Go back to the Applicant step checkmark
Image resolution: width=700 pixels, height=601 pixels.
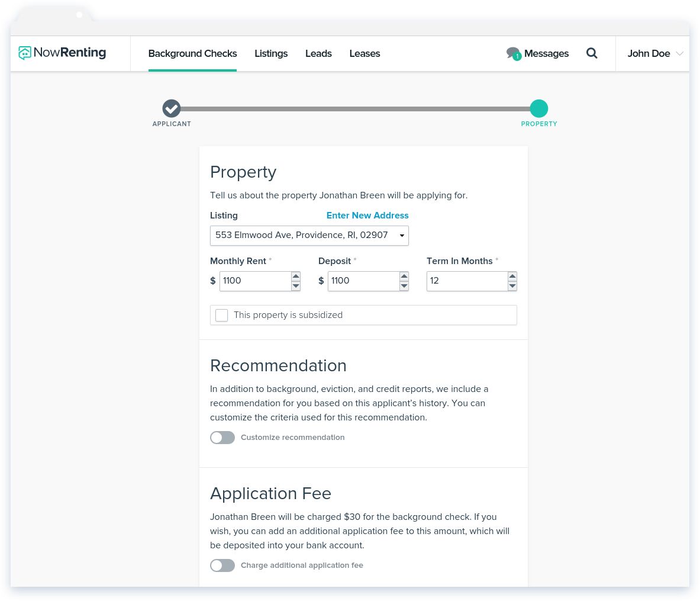point(172,108)
